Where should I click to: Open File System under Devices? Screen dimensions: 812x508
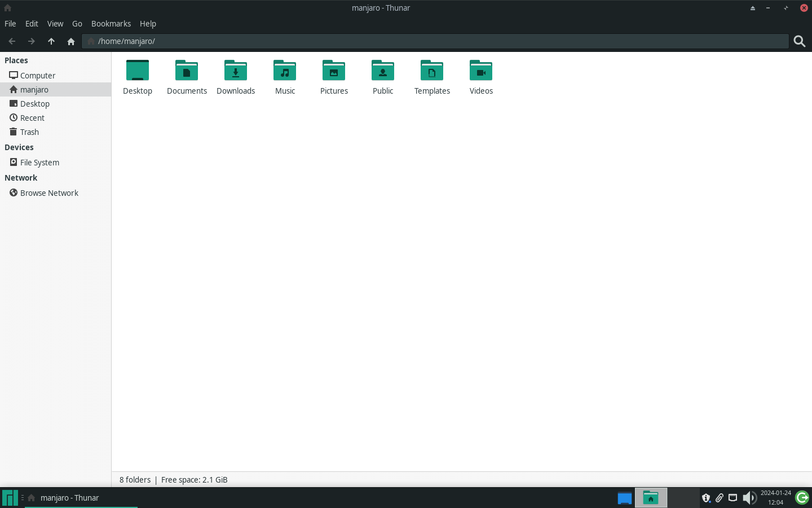click(39, 162)
